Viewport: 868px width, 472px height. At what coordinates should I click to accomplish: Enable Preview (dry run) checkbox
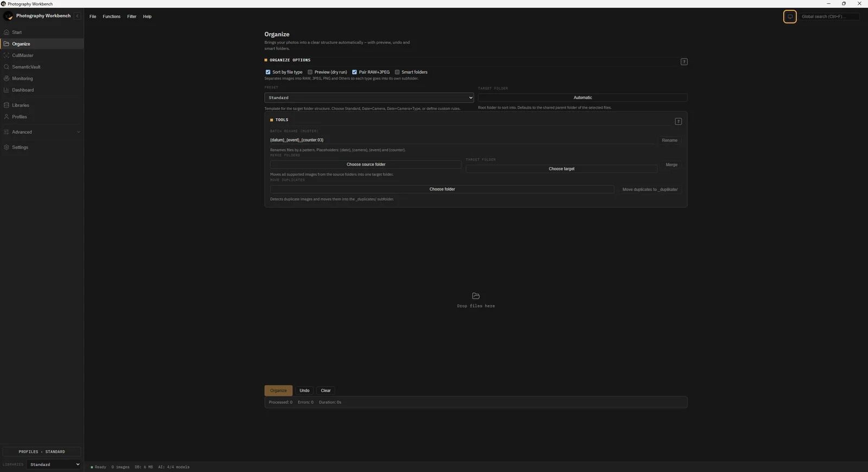[310, 72]
